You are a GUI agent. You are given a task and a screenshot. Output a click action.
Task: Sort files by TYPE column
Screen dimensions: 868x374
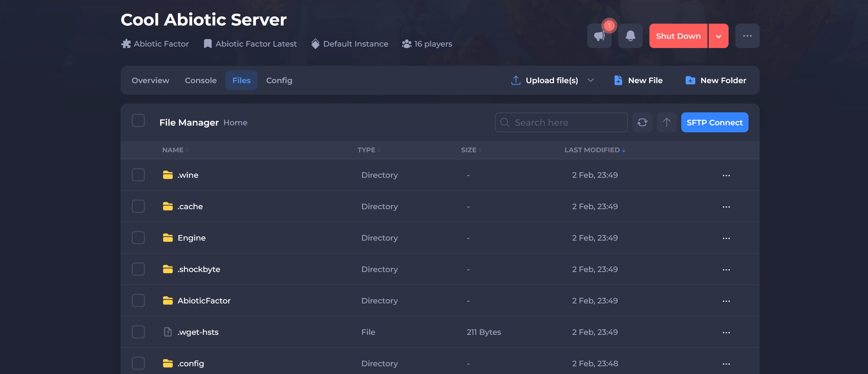point(369,150)
